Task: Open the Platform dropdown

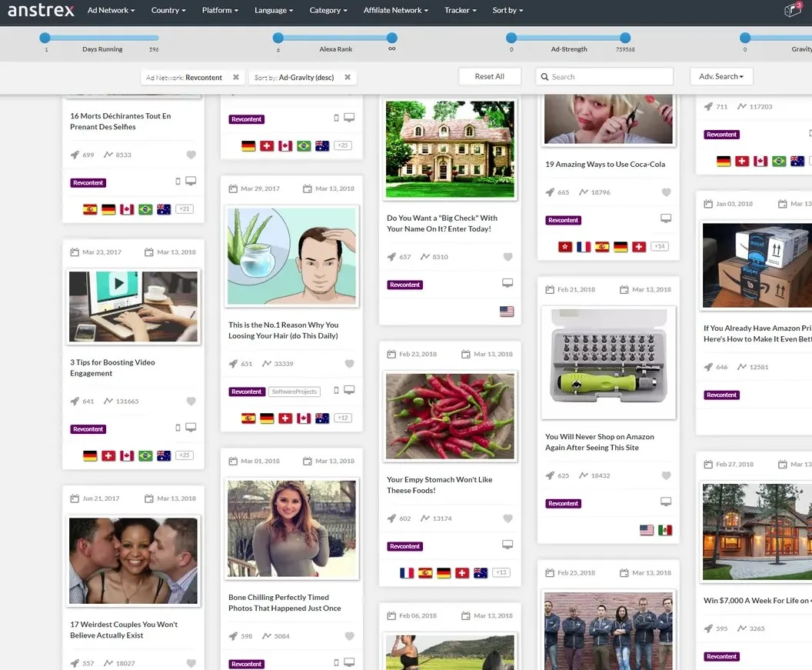Action: [220, 10]
